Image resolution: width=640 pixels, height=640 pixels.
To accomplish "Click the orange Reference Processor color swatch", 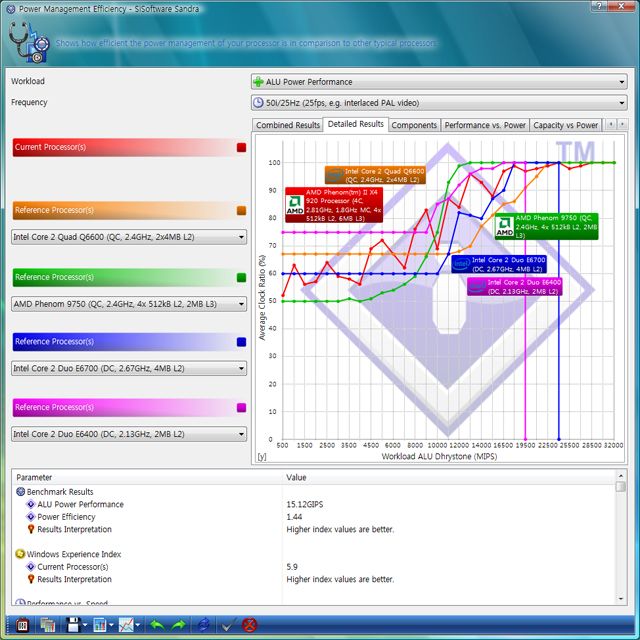I will (241, 210).
